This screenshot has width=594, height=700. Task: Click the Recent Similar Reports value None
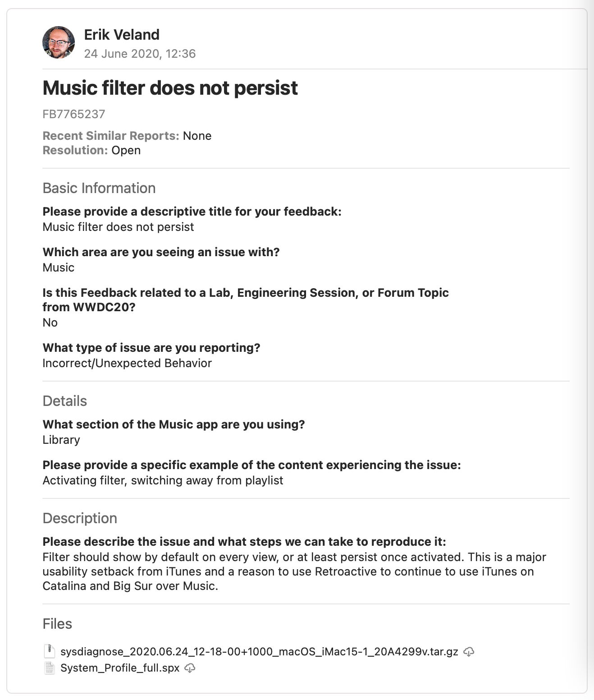(197, 136)
